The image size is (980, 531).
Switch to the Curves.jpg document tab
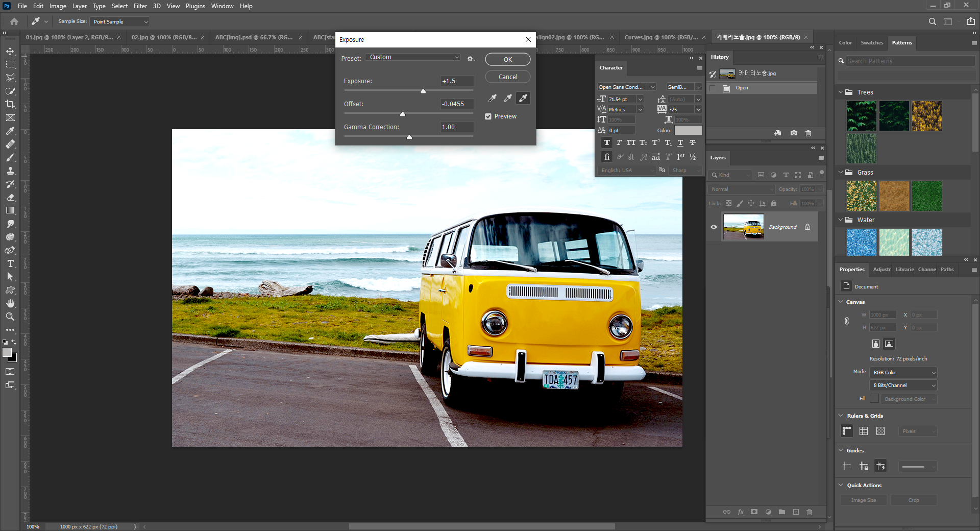[x=660, y=37]
